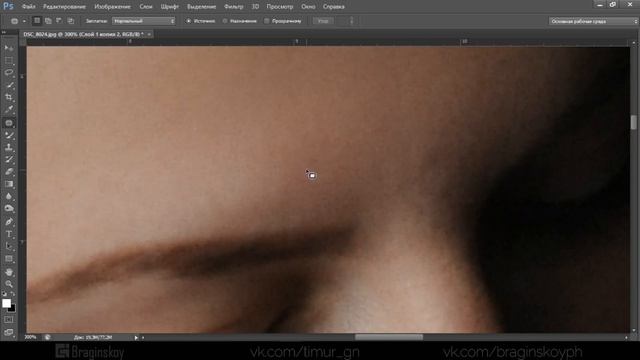Open the Слои menu
Image resolution: width=640 pixels, height=360 pixels.
coord(146,7)
